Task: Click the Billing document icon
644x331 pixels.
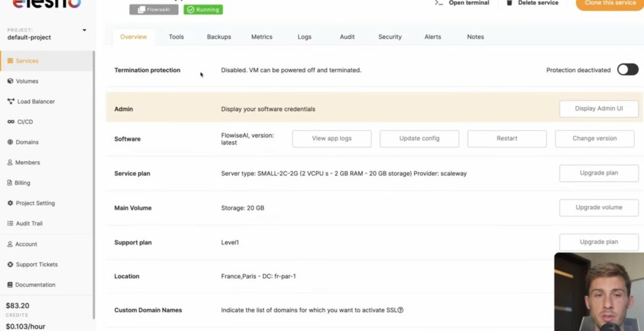Action: coord(10,183)
